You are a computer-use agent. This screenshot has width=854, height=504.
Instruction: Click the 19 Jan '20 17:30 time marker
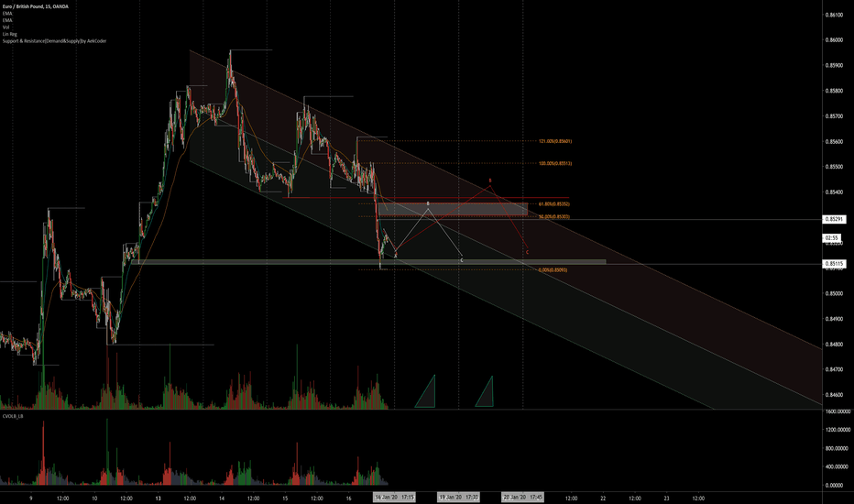pyautogui.click(x=458, y=496)
